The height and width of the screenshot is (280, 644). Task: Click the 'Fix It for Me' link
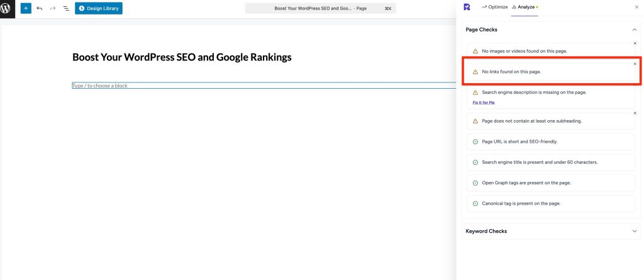pos(484,102)
